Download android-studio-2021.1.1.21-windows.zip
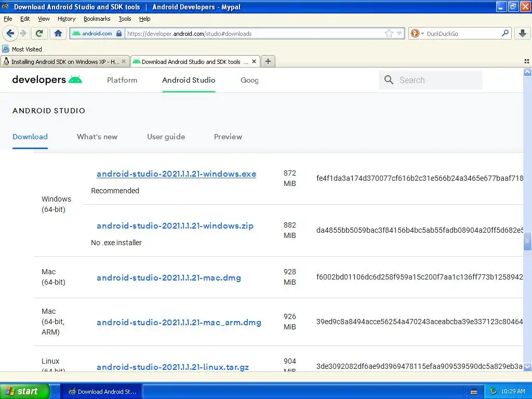 point(175,225)
